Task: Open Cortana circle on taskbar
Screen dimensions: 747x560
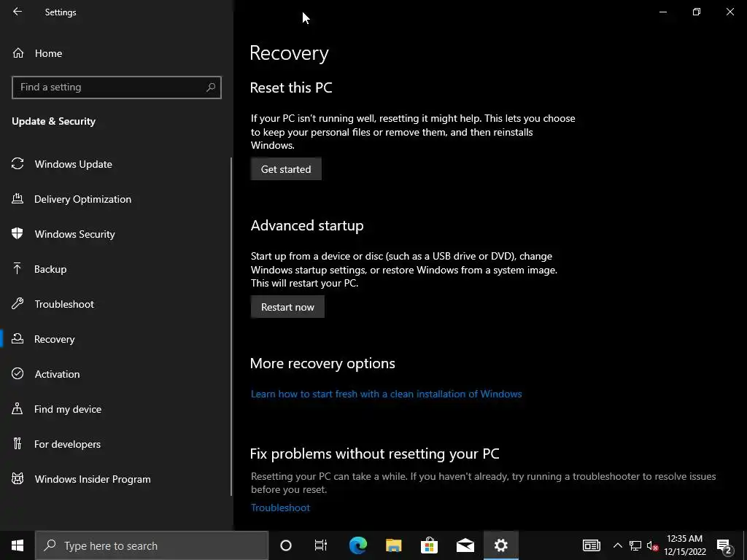Action: (x=286, y=545)
